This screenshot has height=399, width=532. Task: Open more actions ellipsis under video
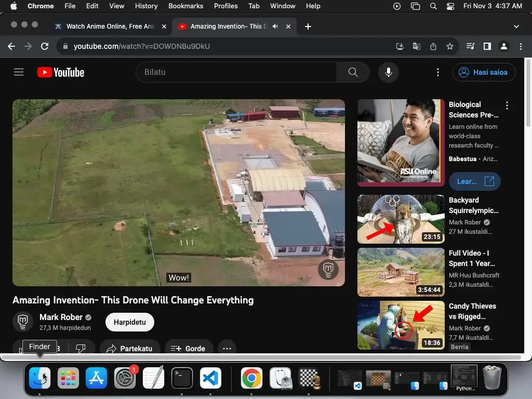tap(227, 348)
